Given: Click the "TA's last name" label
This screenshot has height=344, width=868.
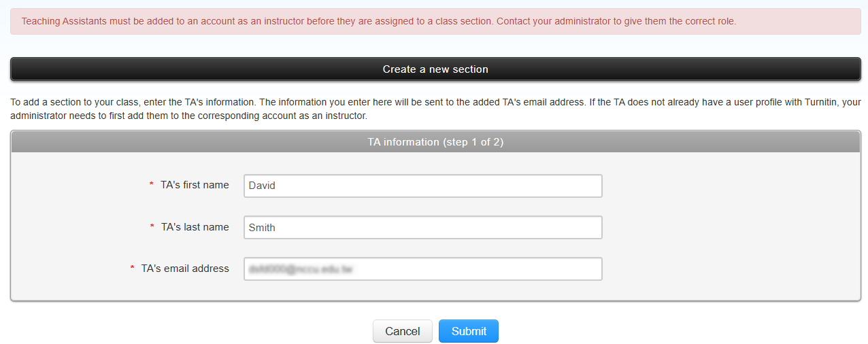Looking at the screenshot, I should [195, 227].
